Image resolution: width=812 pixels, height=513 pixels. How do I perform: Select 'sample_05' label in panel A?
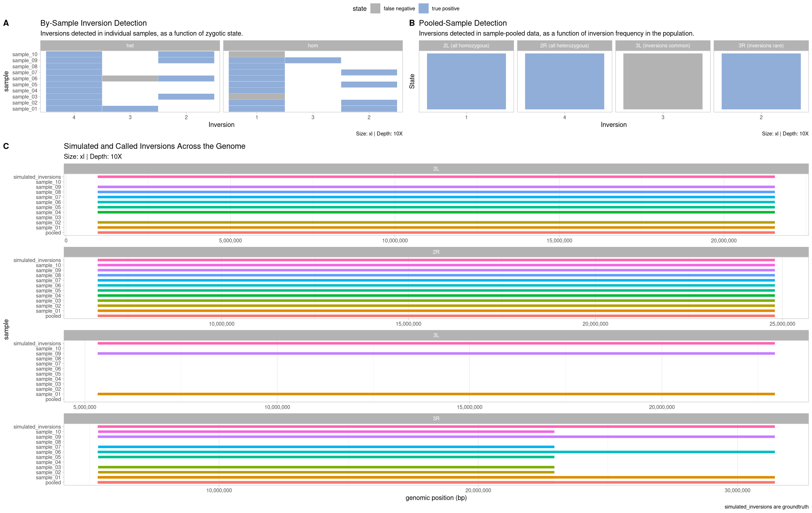[25, 84]
